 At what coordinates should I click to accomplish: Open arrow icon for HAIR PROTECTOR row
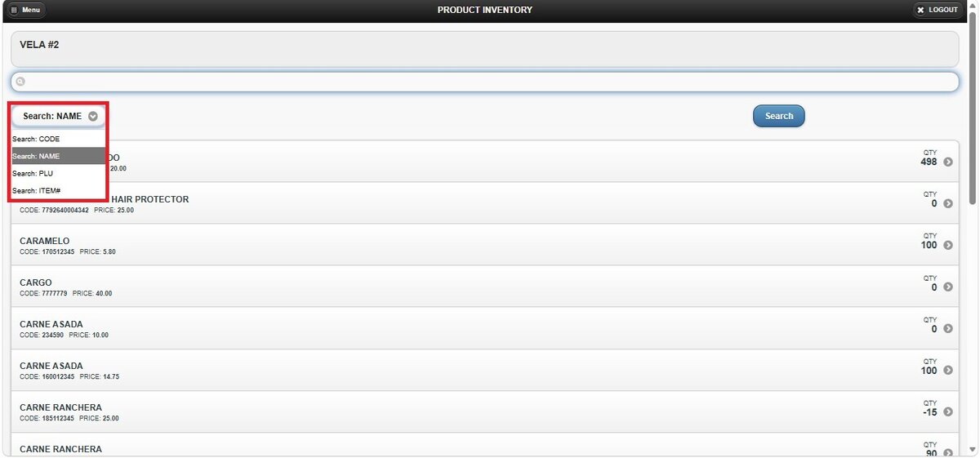pos(948,203)
